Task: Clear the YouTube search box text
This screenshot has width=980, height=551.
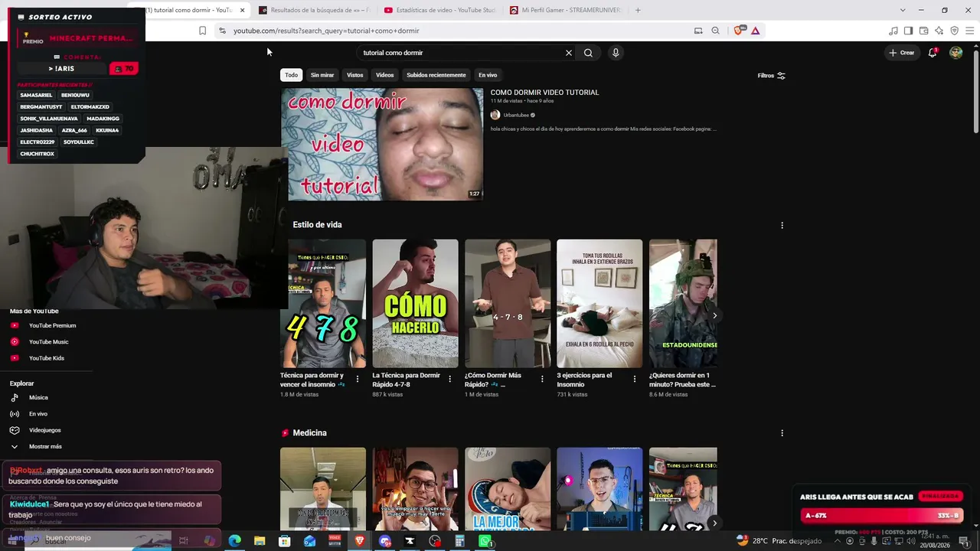Action: coord(568,53)
